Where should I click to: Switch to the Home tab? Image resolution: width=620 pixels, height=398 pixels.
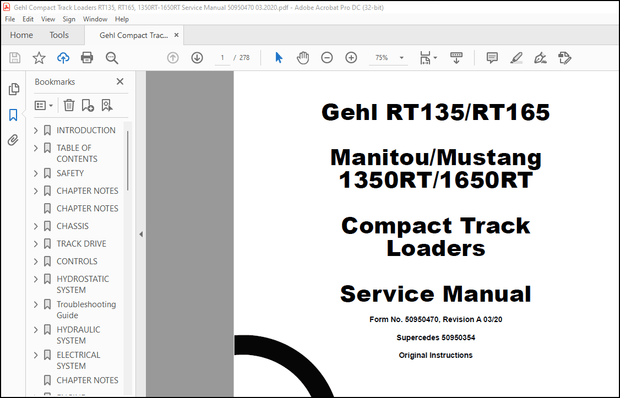tap(21, 35)
